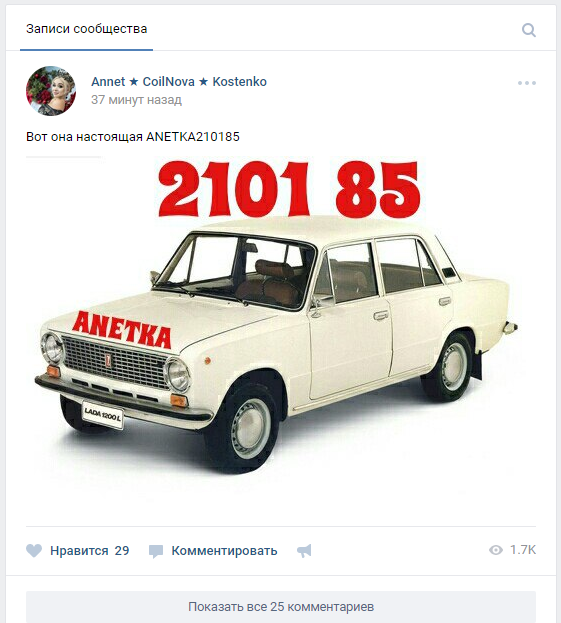Screen dimensions: 561x623
Task: Open search in community posts
Action: pos(528,30)
